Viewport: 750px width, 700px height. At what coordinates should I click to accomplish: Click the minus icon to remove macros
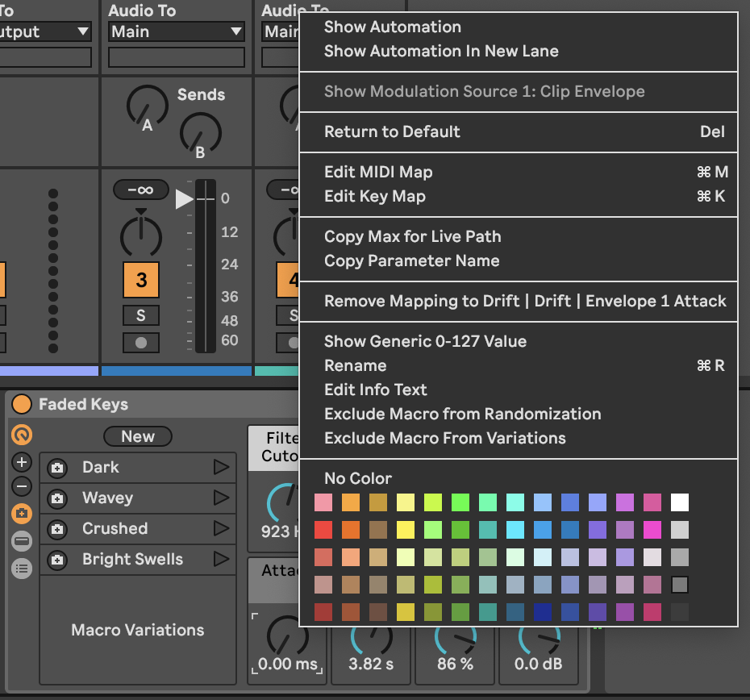tap(22, 486)
